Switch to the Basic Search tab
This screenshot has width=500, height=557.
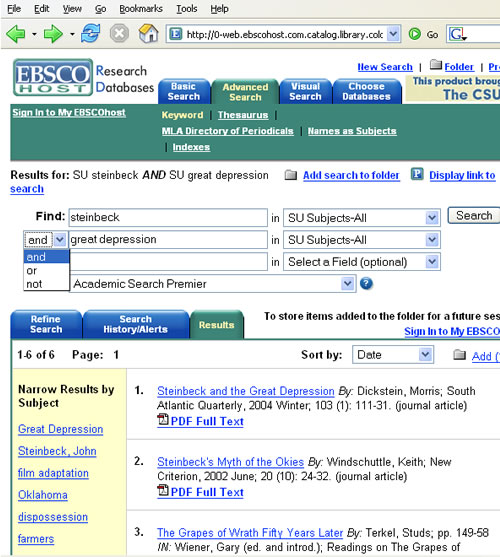point(184,91)
